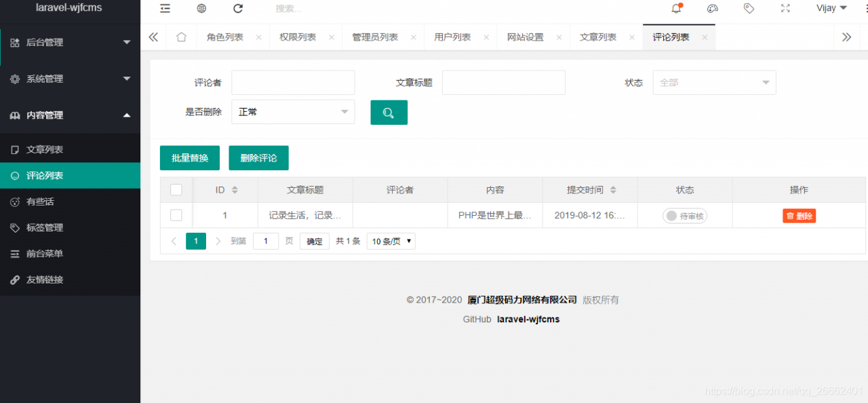Open the language switcher globe icon
This screenshot has width=868, height=403.
201,8
